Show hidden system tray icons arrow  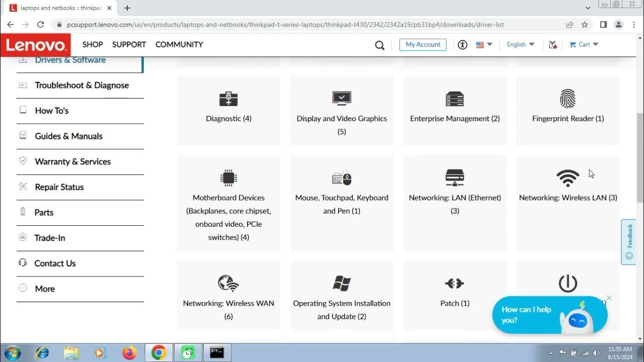[x=551, y=353]
